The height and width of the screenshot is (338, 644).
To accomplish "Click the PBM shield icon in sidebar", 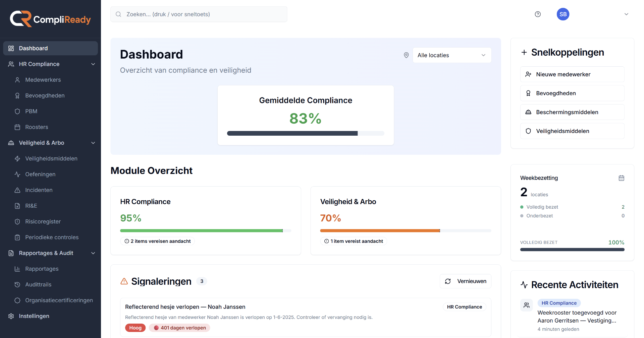I will (17, 111).
